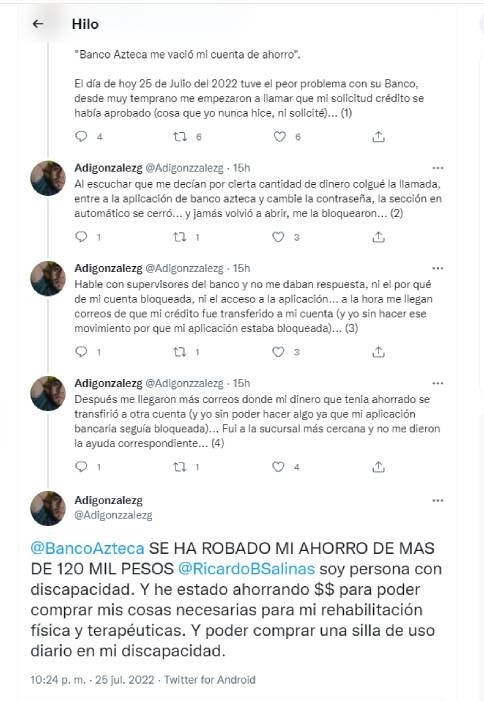Share the tweet ending with (2)
Viewport: 484px width, 701px height.
click(x=378, y=236)
